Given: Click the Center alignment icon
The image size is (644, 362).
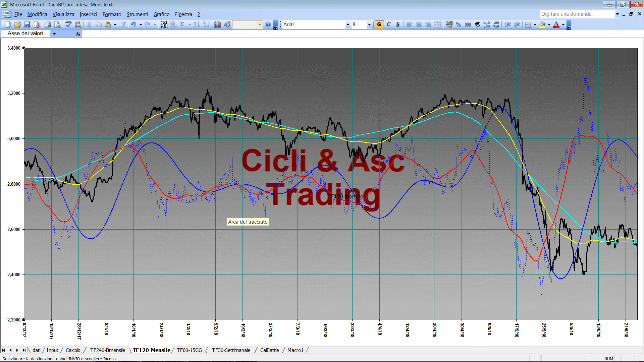Looking at the screenshot, I should click(419, 24).
